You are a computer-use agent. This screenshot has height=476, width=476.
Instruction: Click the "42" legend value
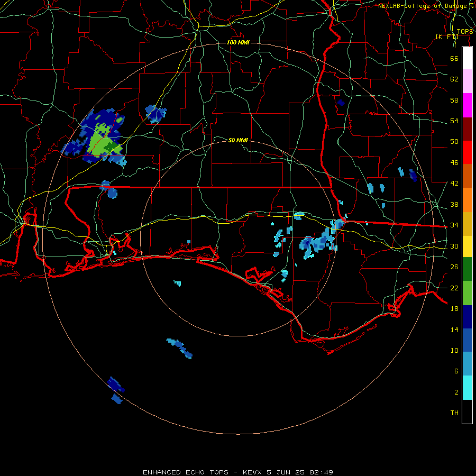point(454,184)
